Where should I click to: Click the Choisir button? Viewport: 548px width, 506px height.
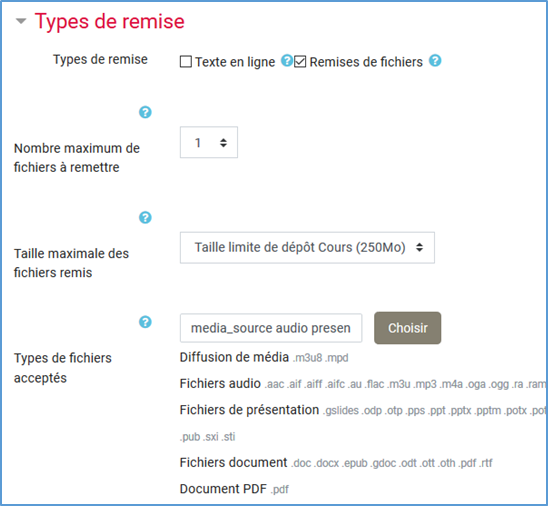pyautogui.click(x=408, y=328)
